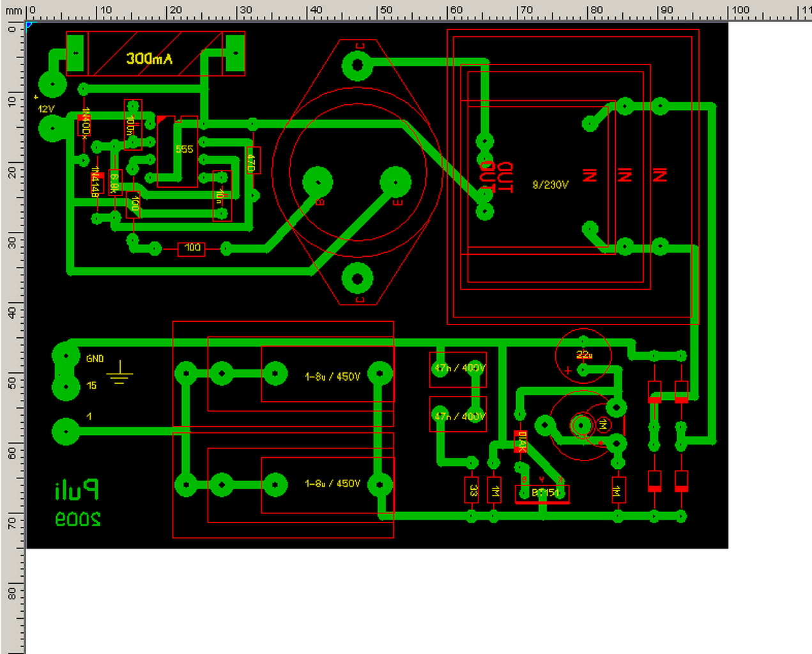Click the 6.8k resistor
This screenshot has height=654, width=812.
tap(115, 182)
